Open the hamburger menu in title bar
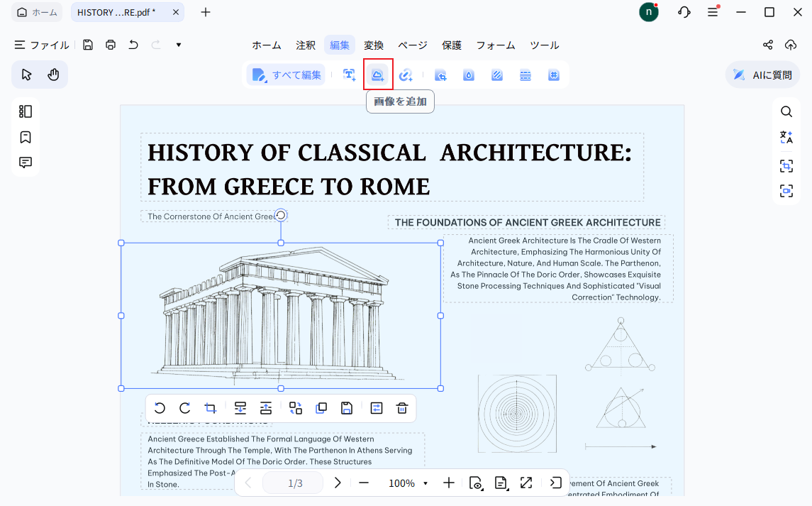The image size is (812, 506). coord(713,12)
